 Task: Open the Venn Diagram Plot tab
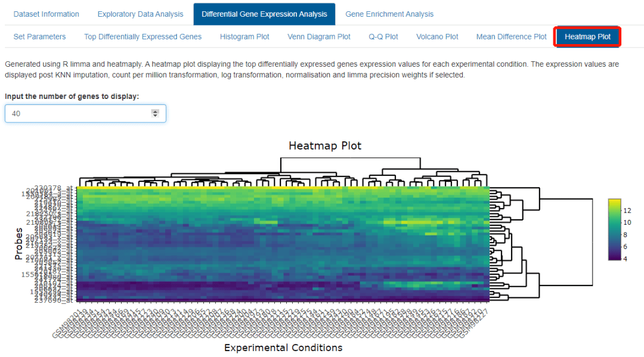(x=318, y=36)
